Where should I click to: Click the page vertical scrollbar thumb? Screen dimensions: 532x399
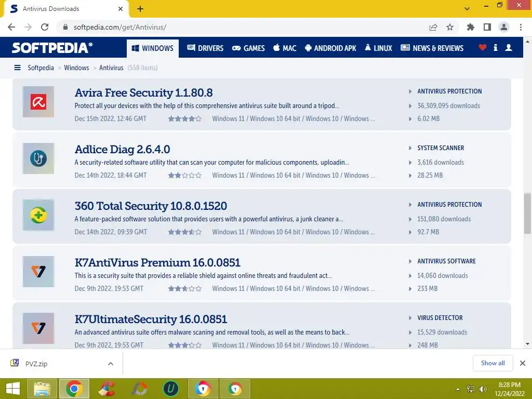tap(527, 214)
